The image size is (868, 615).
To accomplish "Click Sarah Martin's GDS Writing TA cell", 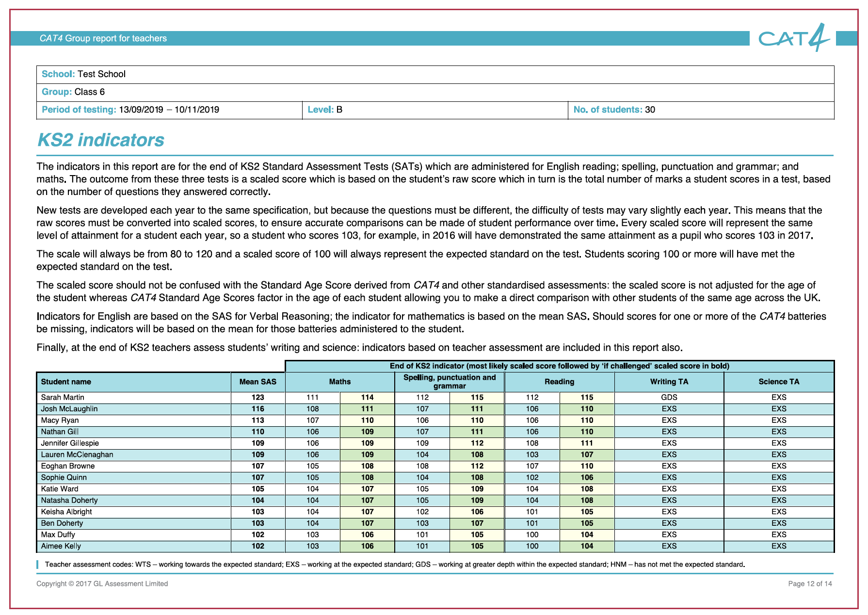I will [x=669, y=397].
